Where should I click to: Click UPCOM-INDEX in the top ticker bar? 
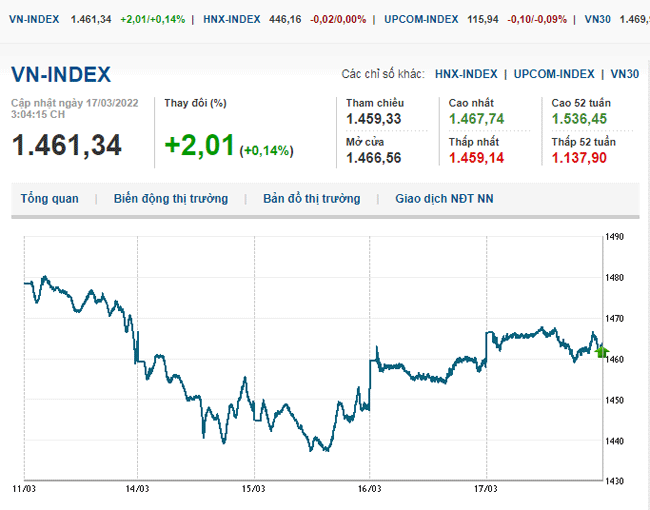(420, 19)
